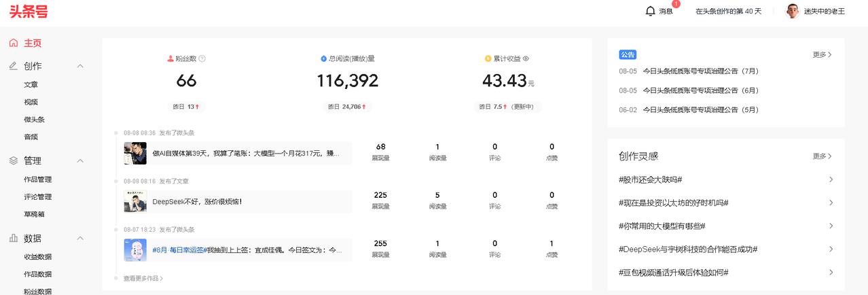
Task: Collapse the 管理 section with its chevron
Action: 80,160
